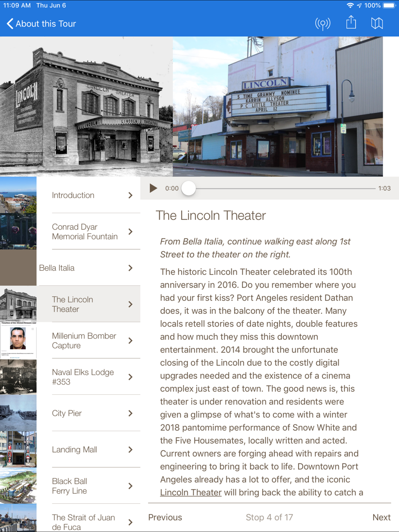The height and width of the screenshot is (532, 399).
Task: Tap the Stop 4 of 17 indicator
Action: point(269,517)
